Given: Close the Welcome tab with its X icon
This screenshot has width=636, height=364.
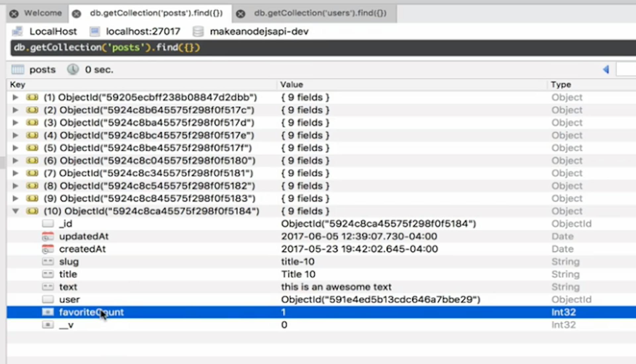Looking at the screenshot, I should coord(14,14).
